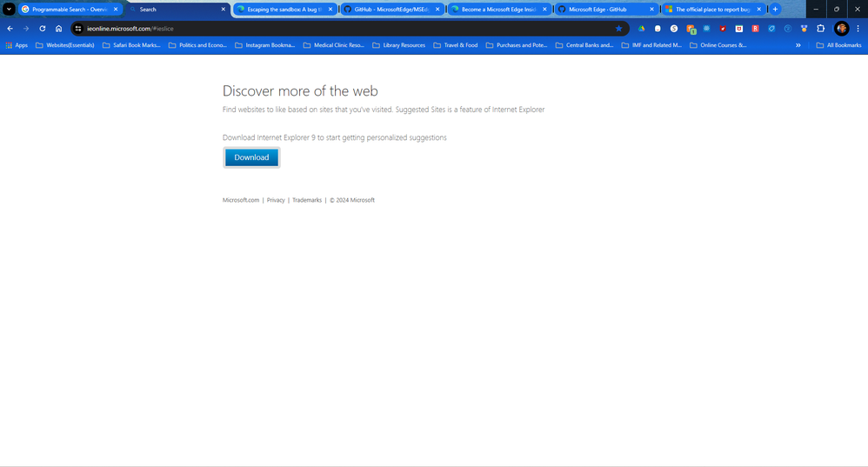Open the Chrome three-dot menu
Screen dimensions: 868x467
[x=858, y=28]
